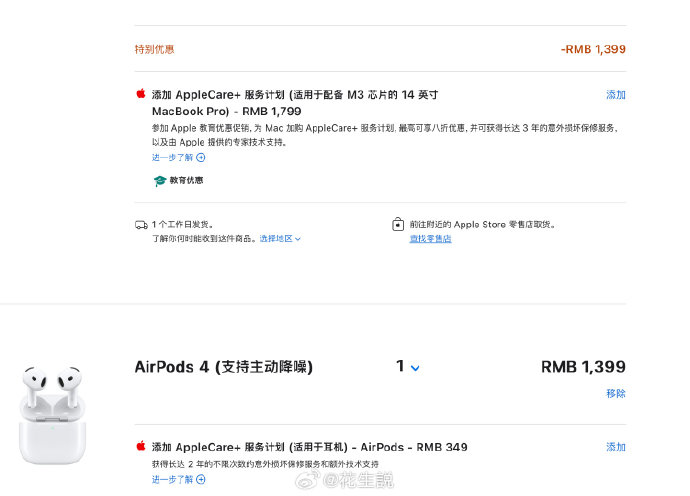
Task: Click the 1个工作日发货 shipping text
Action: (x=183, y=224)
